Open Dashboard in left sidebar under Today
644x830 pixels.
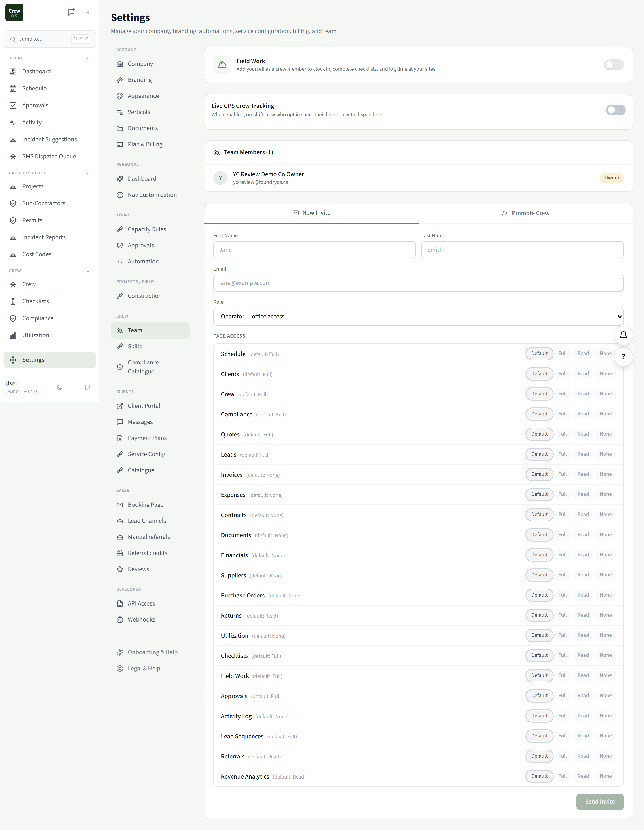(x=50, y=72)
